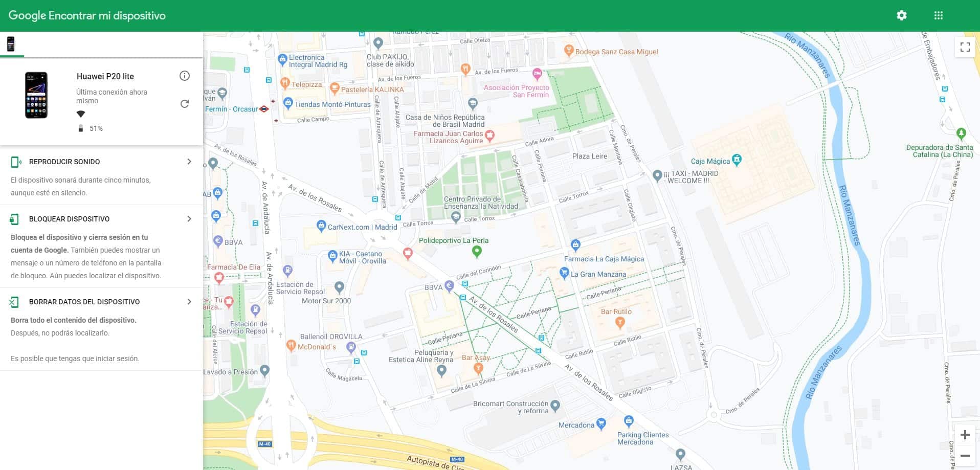Click the Mercadona shopping marker
980x470 pixels.
click(x=602, y=423)
